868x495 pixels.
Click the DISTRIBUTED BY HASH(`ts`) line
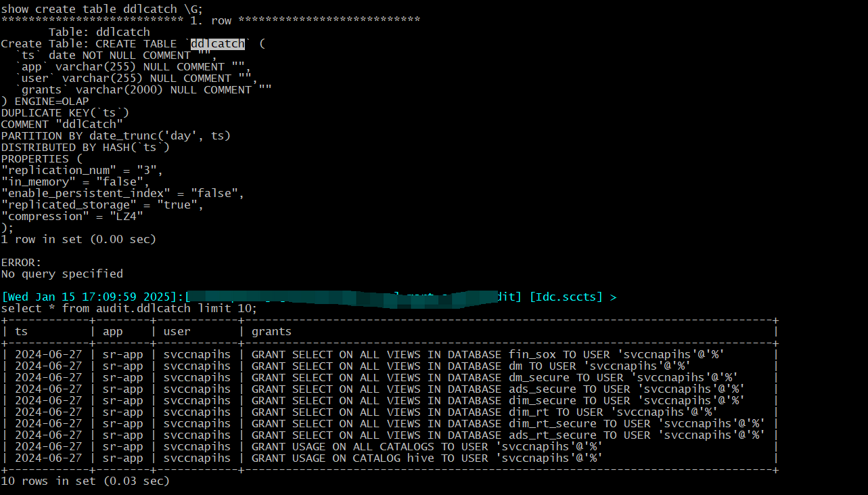click(85, 147)
